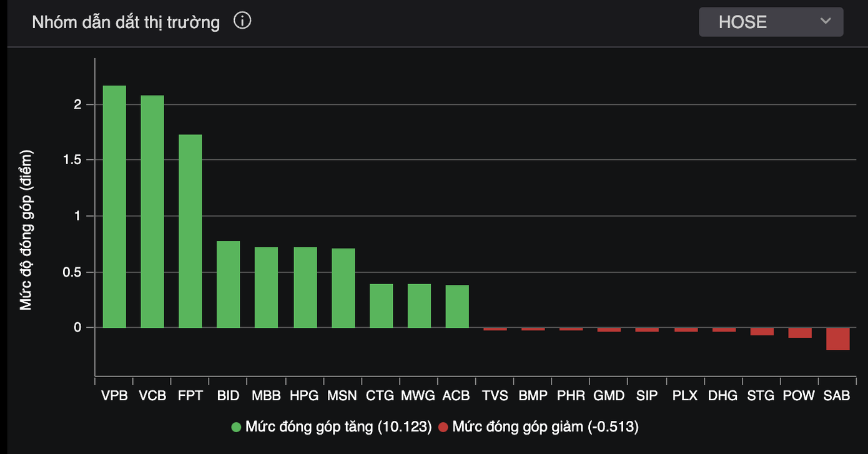Select the MSN bar in the chart
The height and width of the screenshot is (454, 868).
coord(343,288)
